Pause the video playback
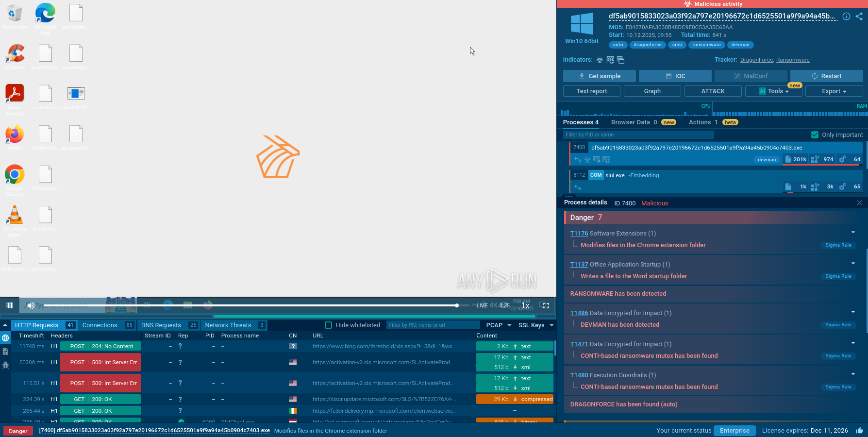The height and width of the screenshot is (437, 868). tap(9, 305)
